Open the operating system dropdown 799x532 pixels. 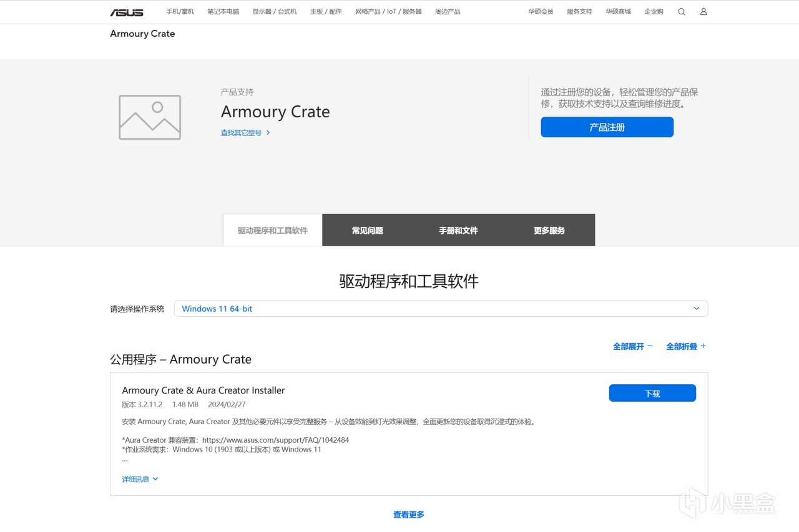[441, 309]
